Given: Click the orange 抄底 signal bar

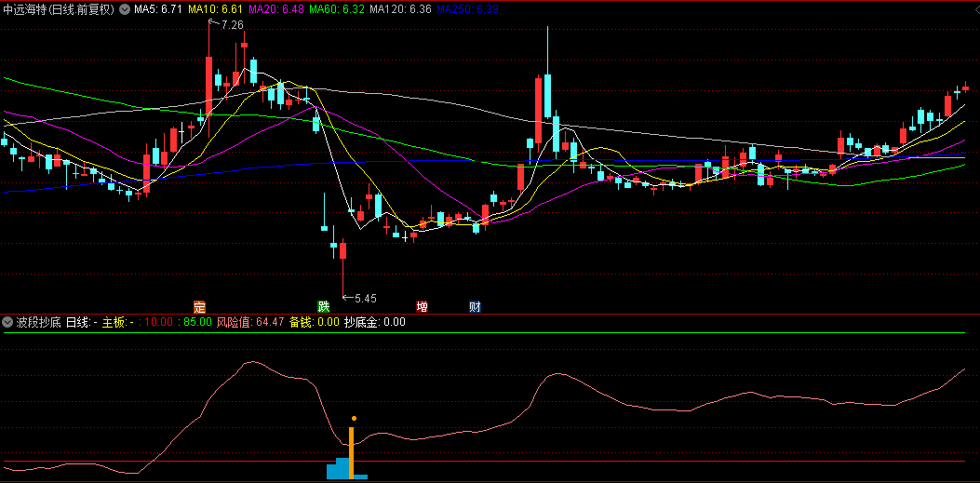Looking at the screenshot, I should (x=351, y=453).
